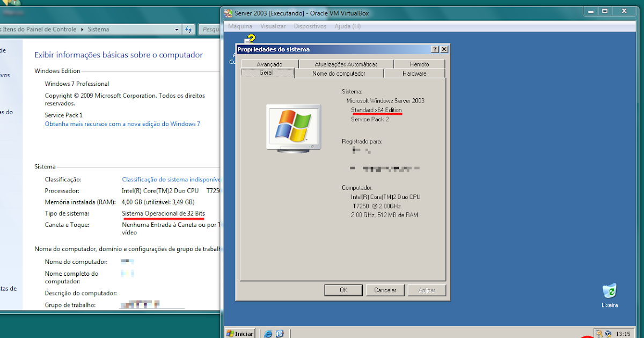Switch to the Remoto tab
644x338 pixels.
[x=420, y=64]
